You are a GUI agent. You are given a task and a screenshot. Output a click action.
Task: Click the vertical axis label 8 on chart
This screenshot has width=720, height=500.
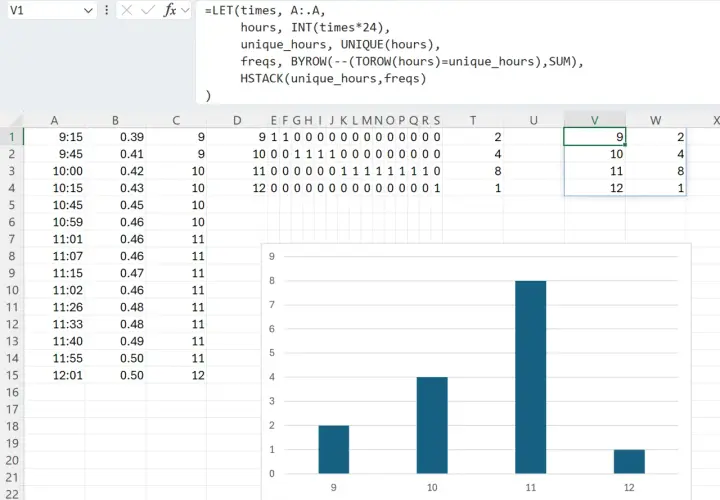coord(272,281)
